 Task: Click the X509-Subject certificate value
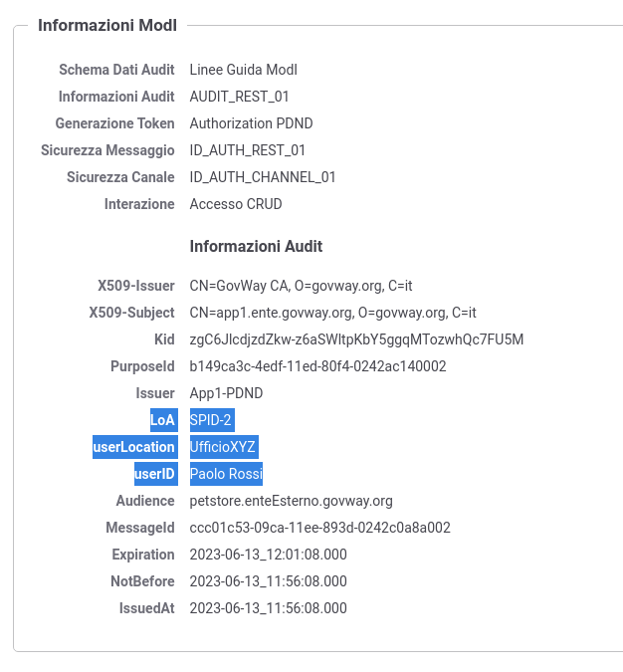(333, 313)
